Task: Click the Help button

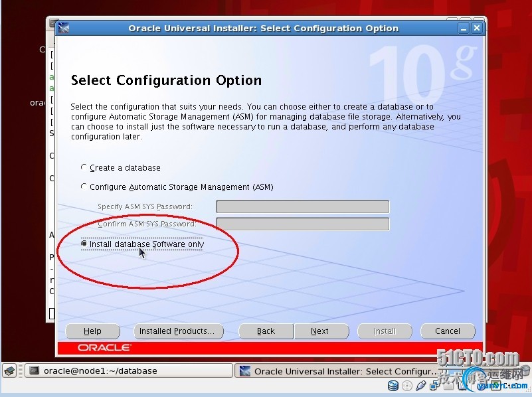Action: click(92, 331)
